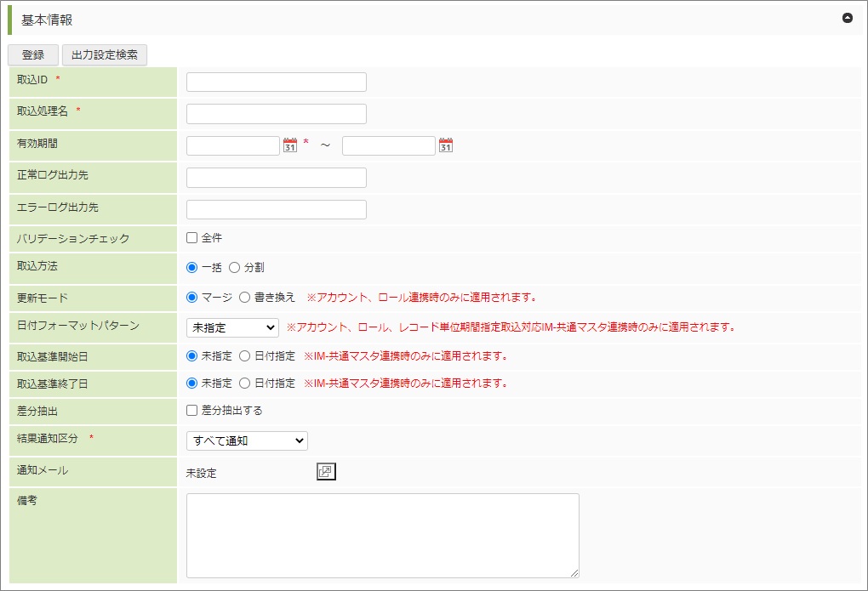Screen dimensions: 868x591
Task: Open the 日付フォーマットパターン dropdown
Action: pos(232,327)
